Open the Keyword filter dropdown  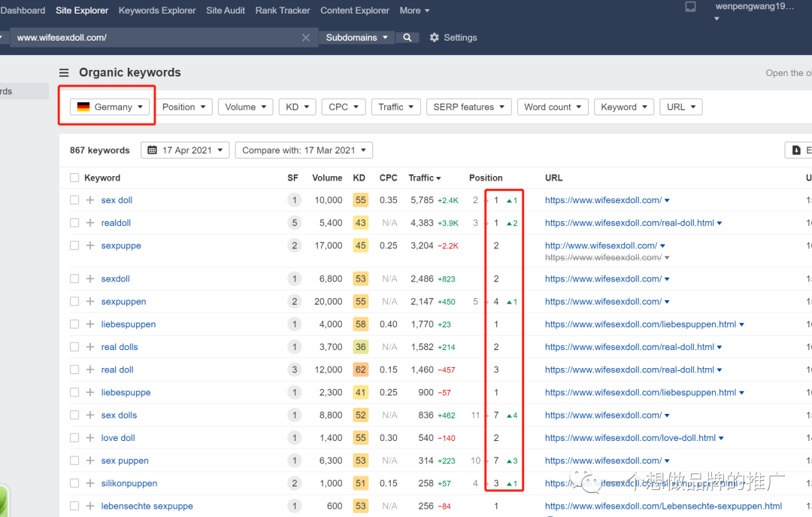point(624,107)
